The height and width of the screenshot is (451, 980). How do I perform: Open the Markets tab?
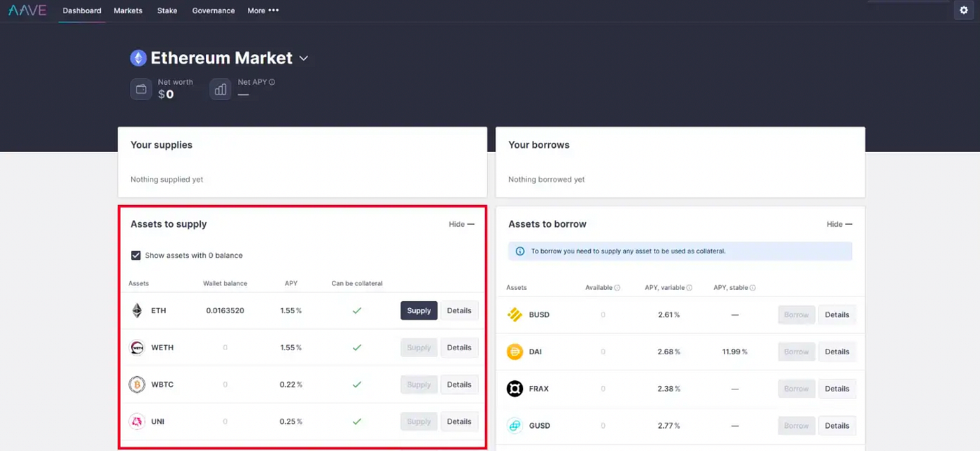coord(128,11)
